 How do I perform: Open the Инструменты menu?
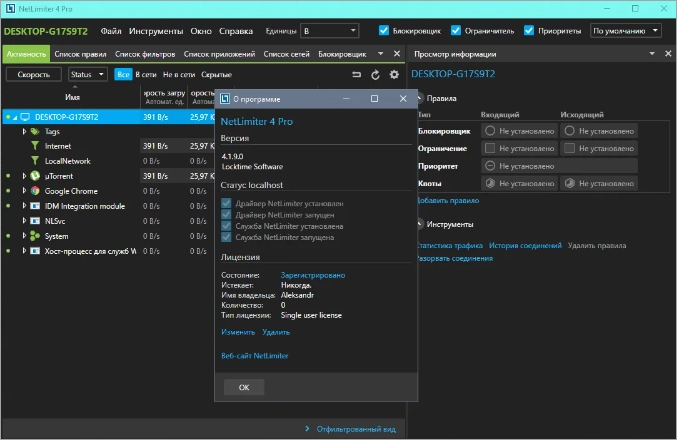tap(156, 31)
